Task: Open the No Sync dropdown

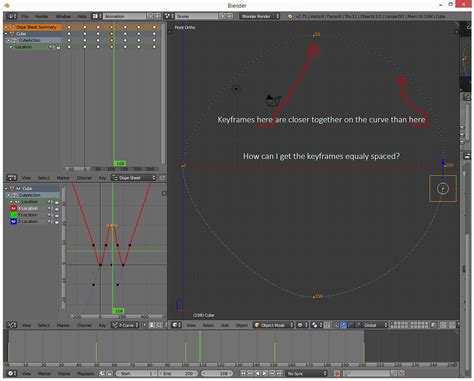Action: 307,374
